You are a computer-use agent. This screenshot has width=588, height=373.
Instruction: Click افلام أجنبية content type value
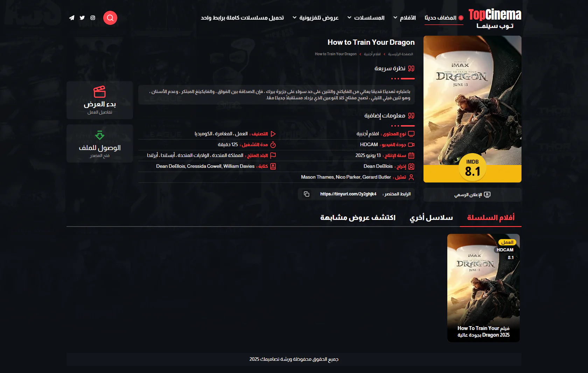pyautogui.click(x=368, y=134)
